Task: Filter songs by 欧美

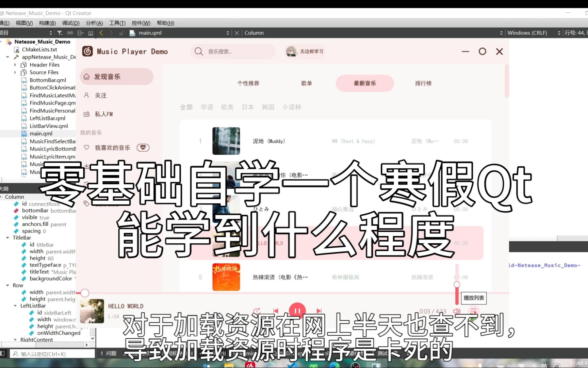Action: click(227, 107)
